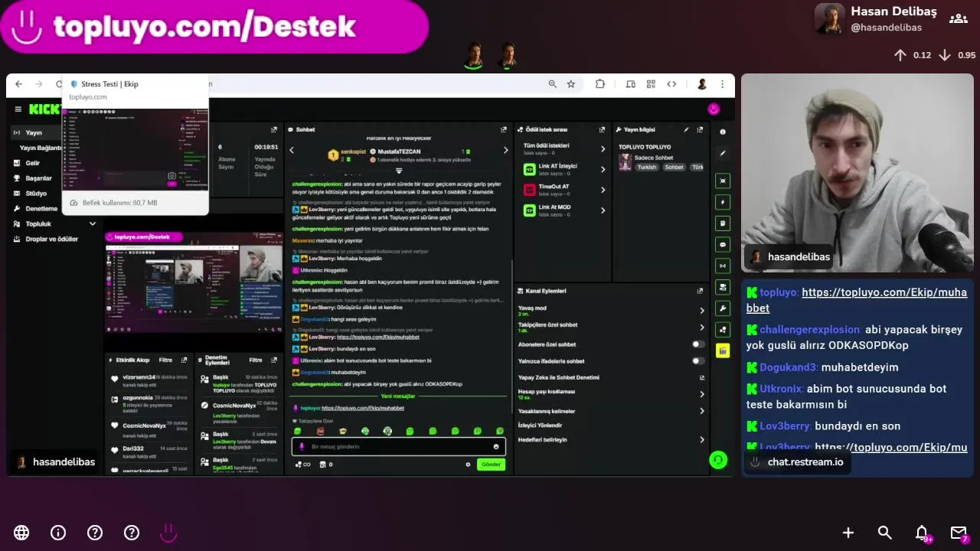This screenshot has height=551, width=980.
Task: Pop out Ödül istek sırası panel
Action: (603, 130)
